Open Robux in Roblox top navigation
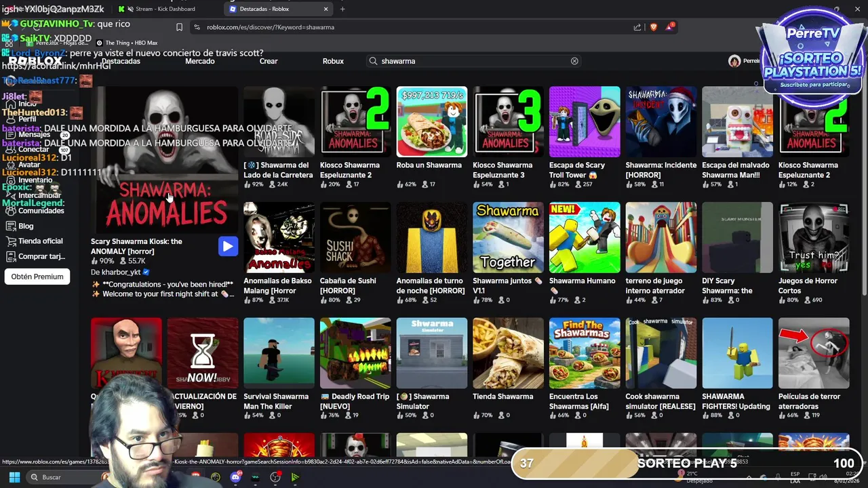Screen dimensions: 868x488 point(333,61)
